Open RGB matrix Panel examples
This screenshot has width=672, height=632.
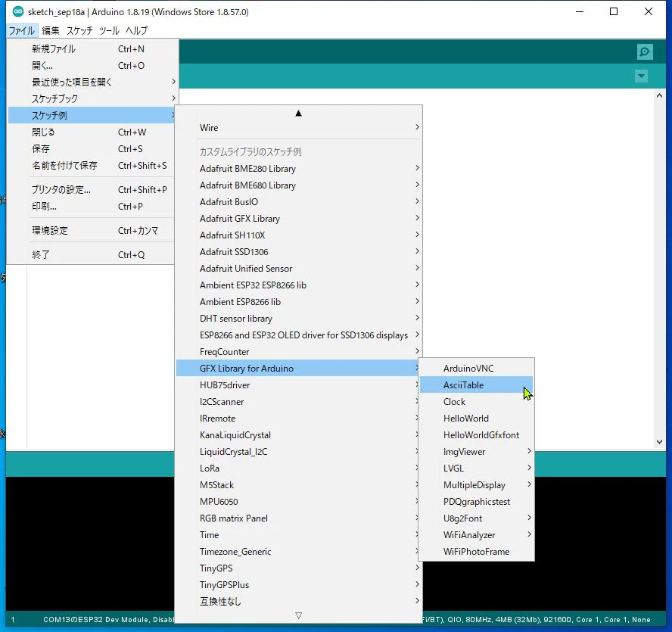[297, 518]
